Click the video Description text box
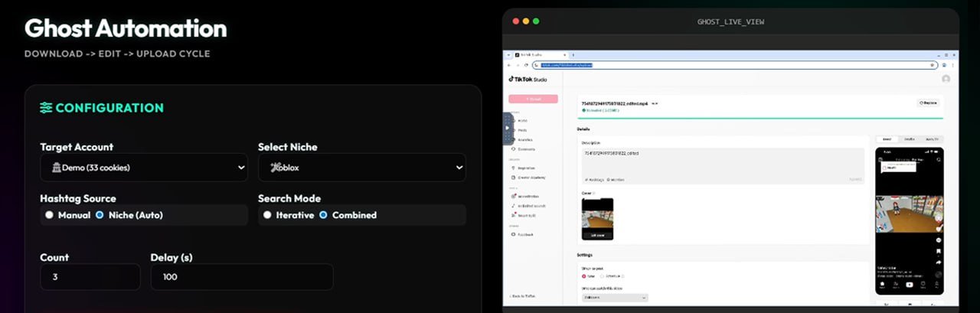980x313 pixels. pyautogui.click(x=724, y=165)
